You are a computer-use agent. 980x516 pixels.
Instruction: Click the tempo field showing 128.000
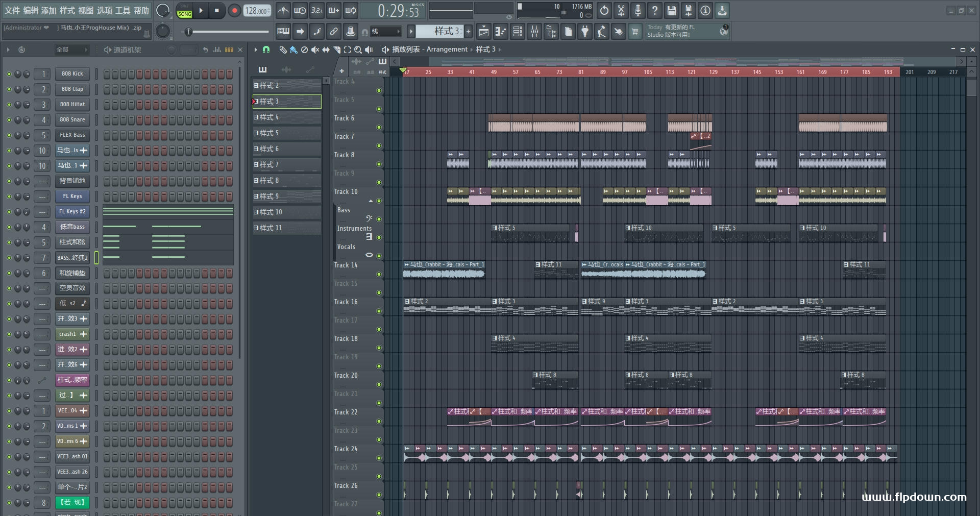[258, 11]
